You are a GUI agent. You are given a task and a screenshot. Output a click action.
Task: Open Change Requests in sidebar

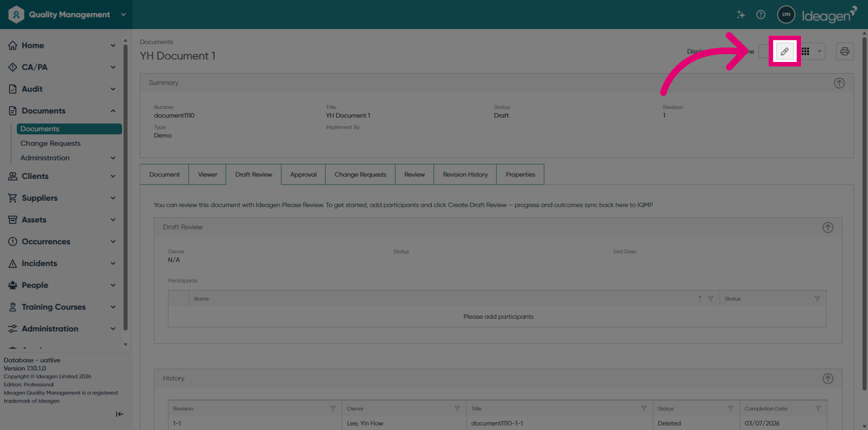coord(50,143)
